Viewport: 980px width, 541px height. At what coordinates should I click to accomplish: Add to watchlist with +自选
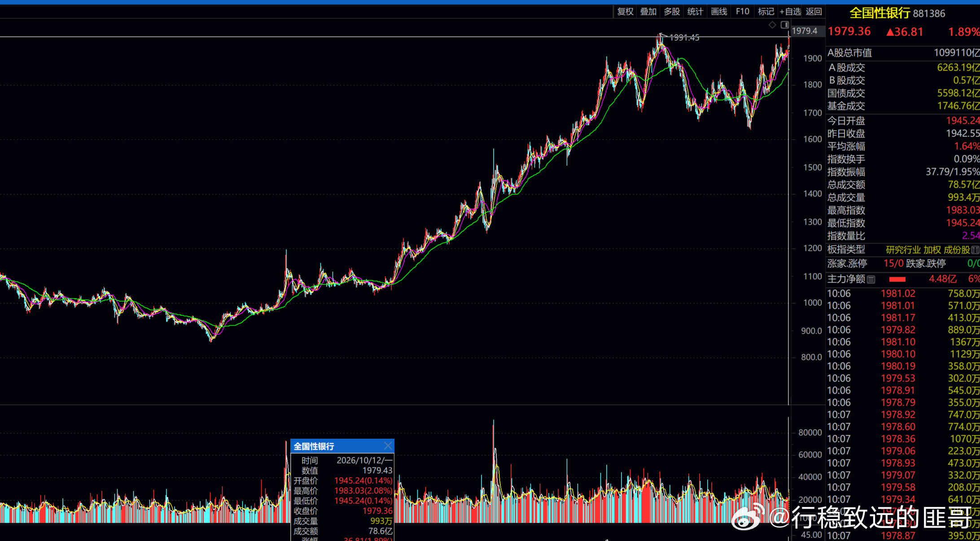click(790, 12)
